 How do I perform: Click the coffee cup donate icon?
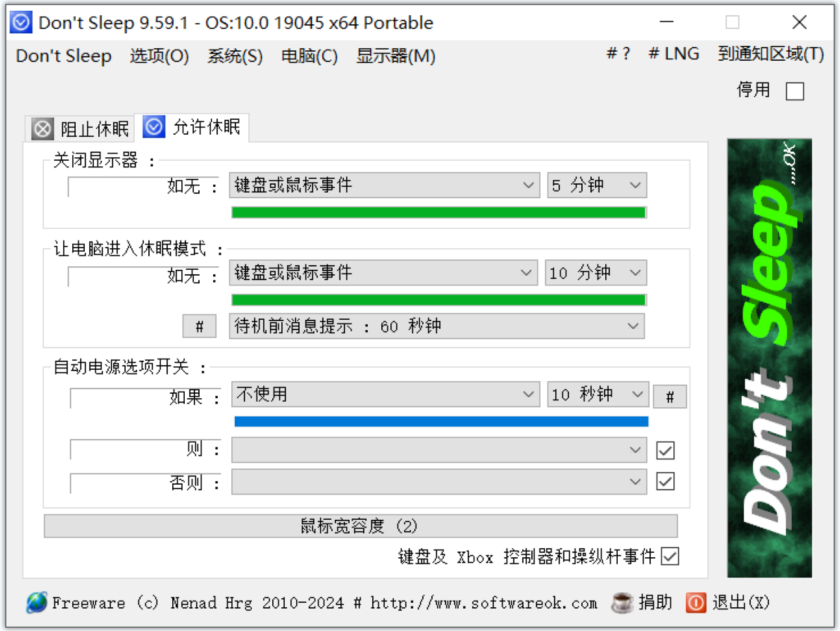(x=622, y=603)
